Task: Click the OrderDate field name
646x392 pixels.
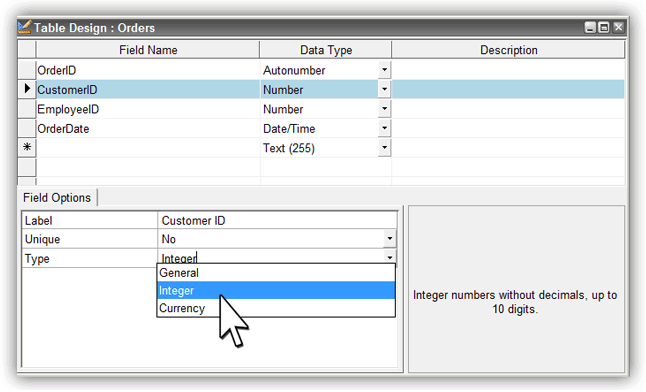Action: pos(63,129)
